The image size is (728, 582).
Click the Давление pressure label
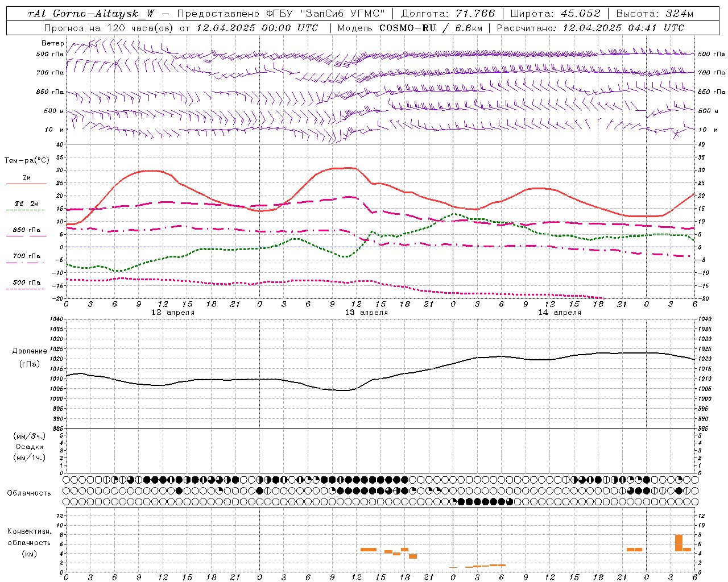tap(30, 351)
